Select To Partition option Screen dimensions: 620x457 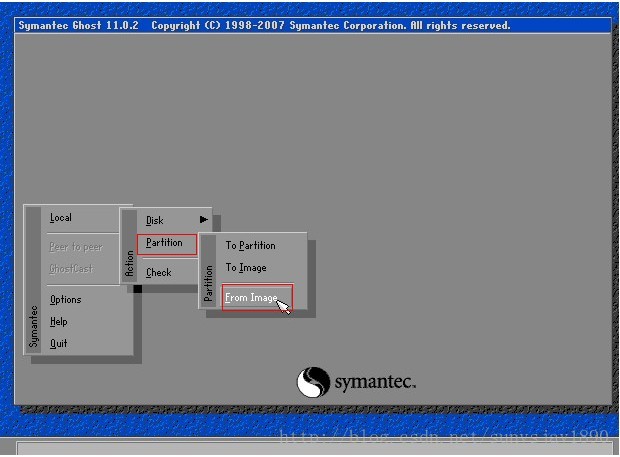(251, 245)
